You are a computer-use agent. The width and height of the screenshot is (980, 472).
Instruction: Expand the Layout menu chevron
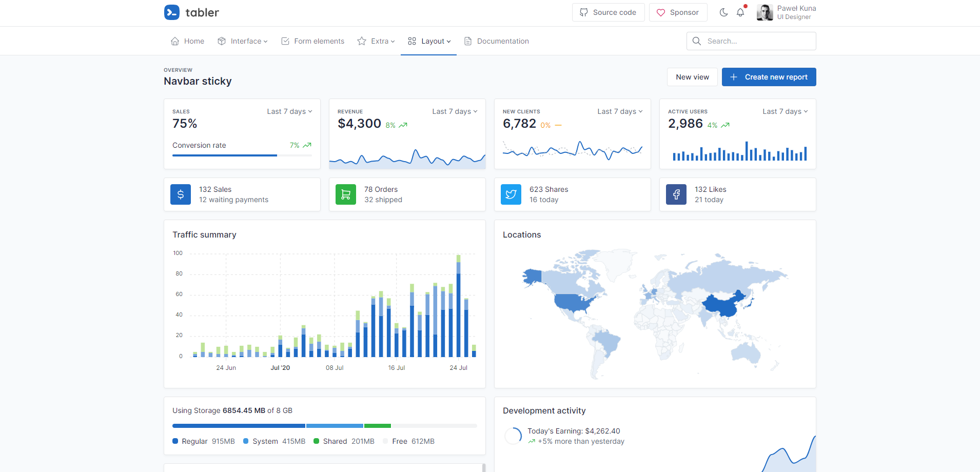click(448, 42)
